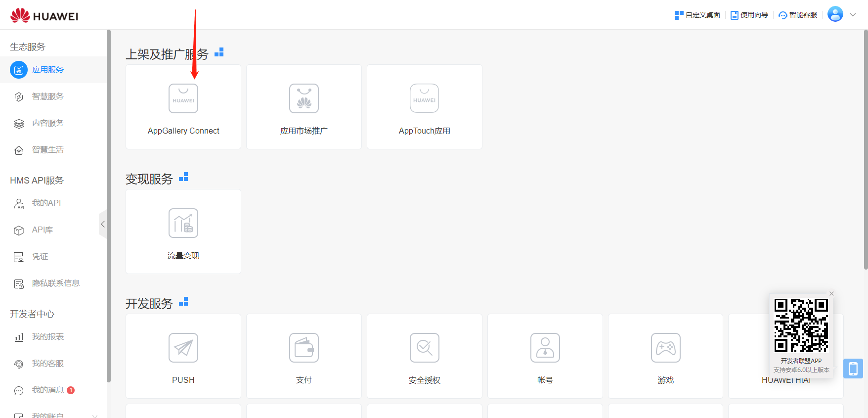Image resolution: width=868 pixels, height=418 pixels.
Task: Select 应用服务 in the sidebar
Action: [x=53, y=70]
